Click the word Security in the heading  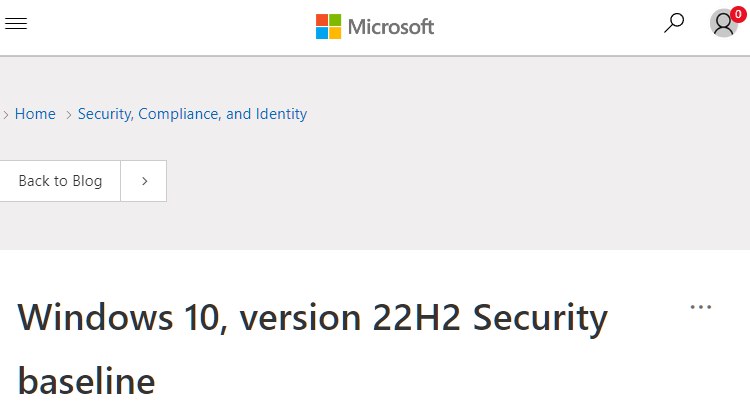coord(540,318)
